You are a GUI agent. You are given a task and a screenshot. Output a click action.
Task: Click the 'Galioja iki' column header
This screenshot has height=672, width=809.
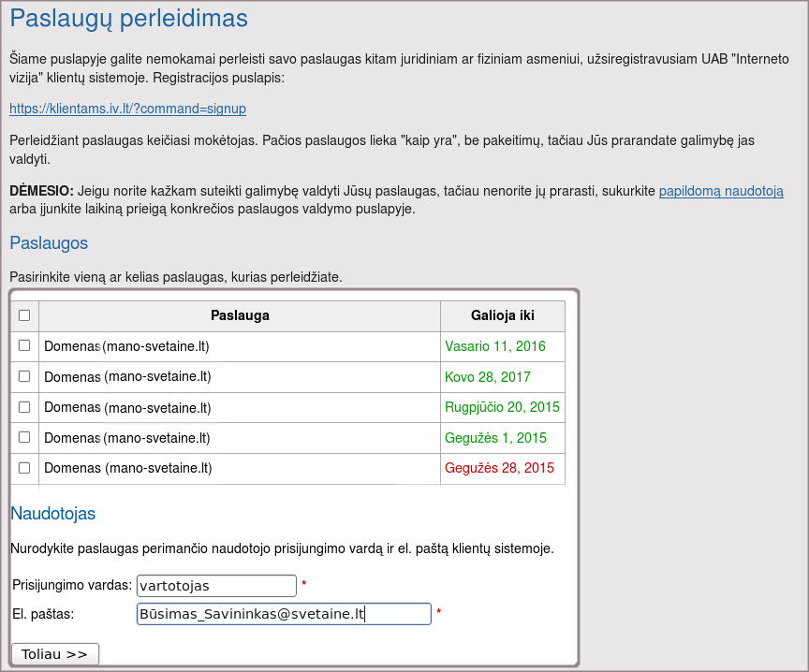click(502, 315)
